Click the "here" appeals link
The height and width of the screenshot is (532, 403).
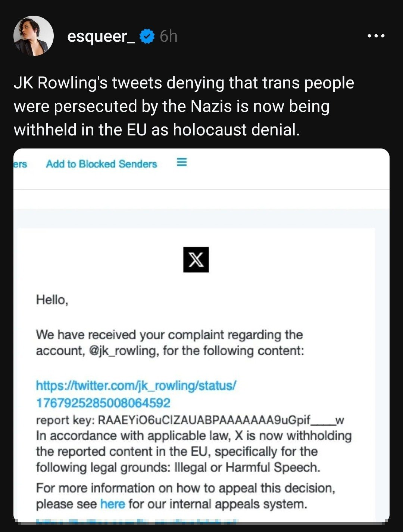112,504
